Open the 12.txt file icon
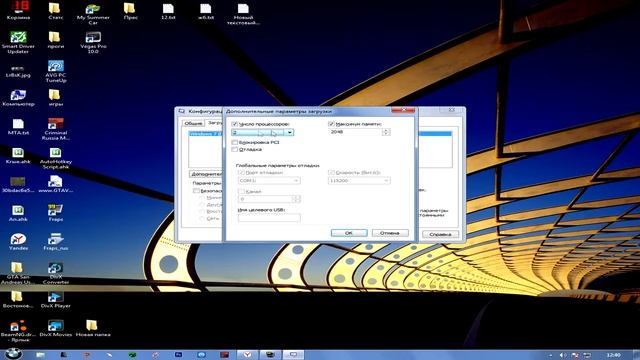Viewport: 640px width, 360px height. pyautogui.click(x=168, y=11)
